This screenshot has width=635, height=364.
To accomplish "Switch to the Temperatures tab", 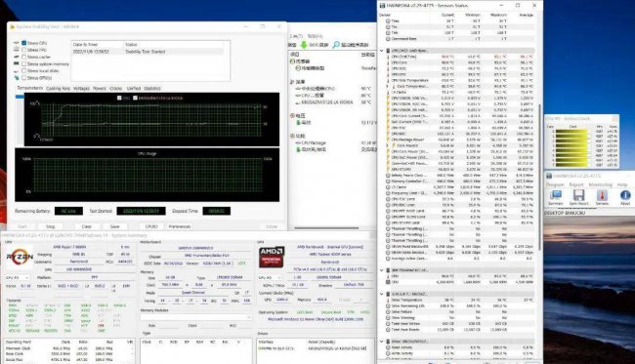I will click(x=30, y=88).
